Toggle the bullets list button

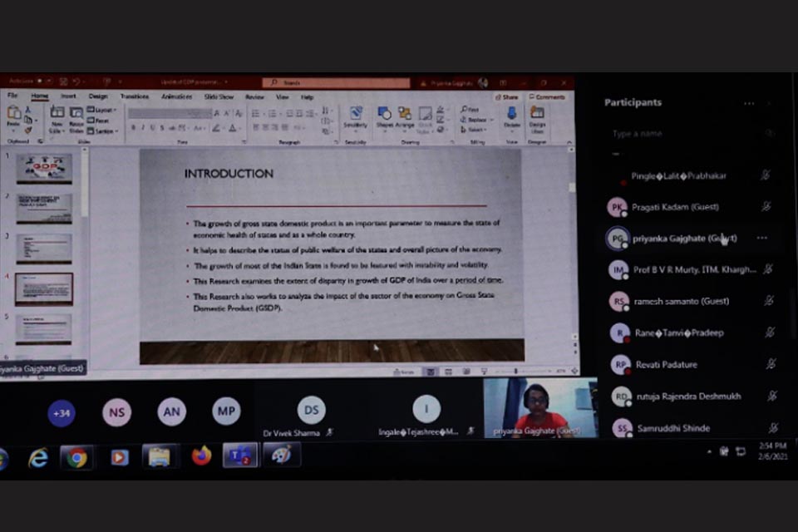click(x=256, y=113)
